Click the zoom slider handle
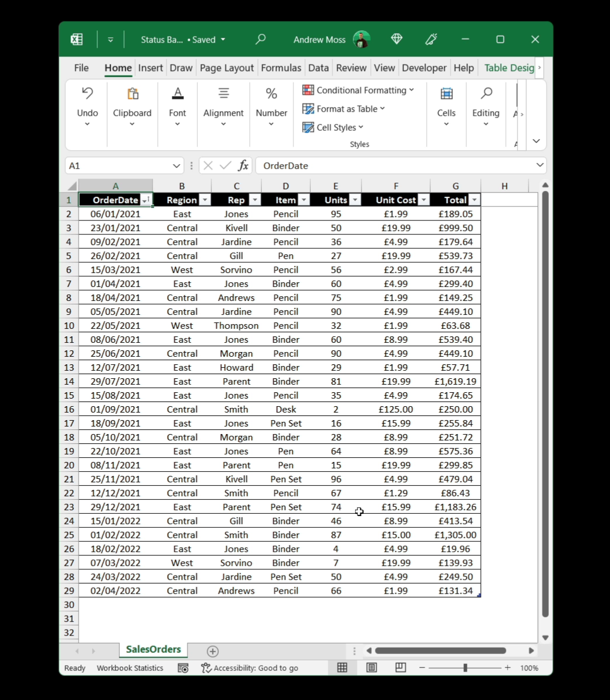Image resolution: width=610 pixels, height=700 pixels. click(465, 667)
